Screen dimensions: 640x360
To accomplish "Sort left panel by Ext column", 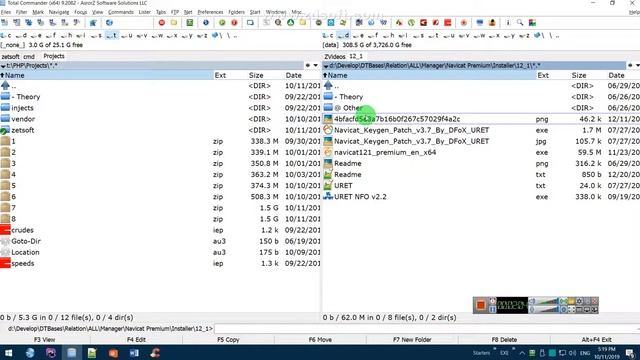I will 220,75.
